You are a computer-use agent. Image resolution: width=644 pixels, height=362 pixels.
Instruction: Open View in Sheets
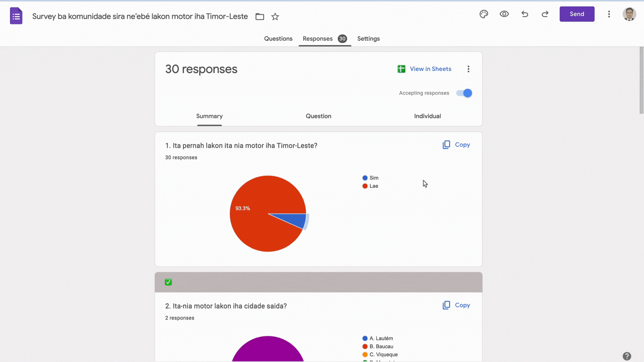(x=430, y=69)
